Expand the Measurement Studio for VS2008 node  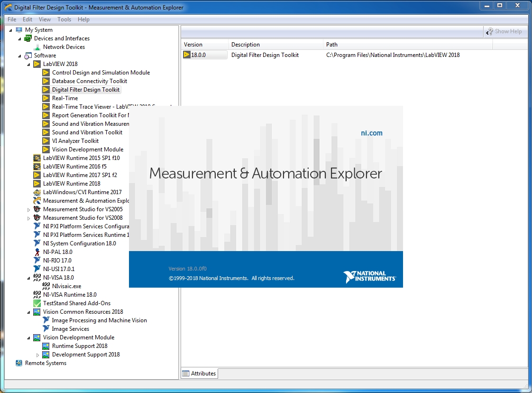tap(28, 218)
